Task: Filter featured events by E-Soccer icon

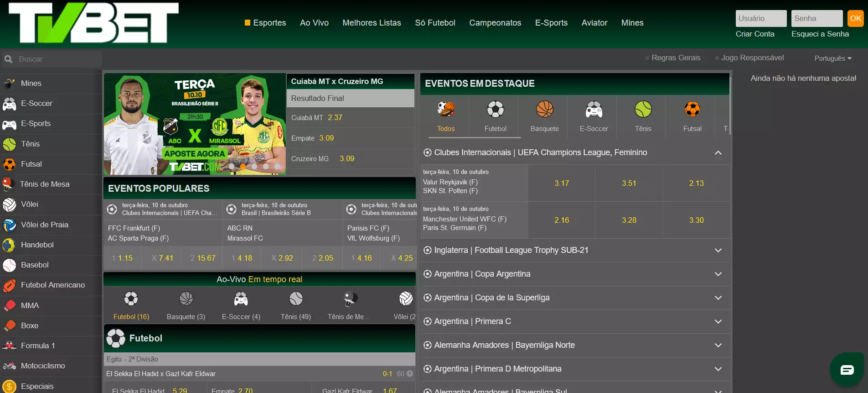Action: click(x=594, y=110)
